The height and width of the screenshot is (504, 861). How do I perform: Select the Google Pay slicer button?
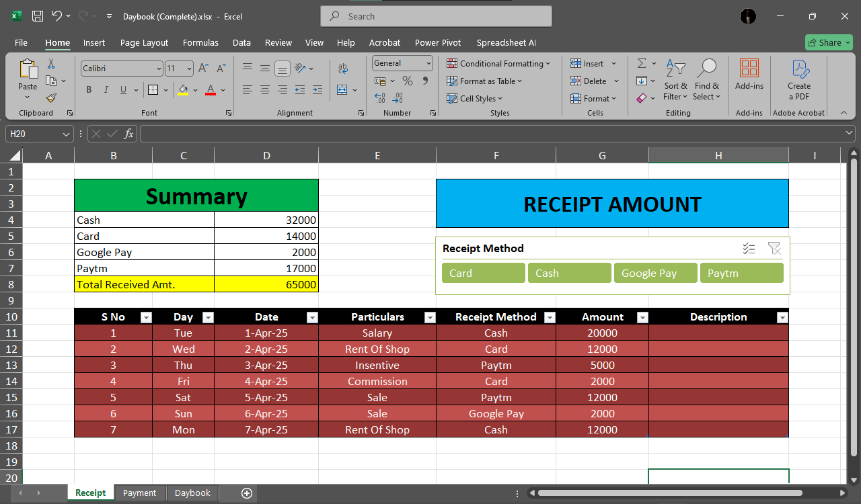[655, 273]
